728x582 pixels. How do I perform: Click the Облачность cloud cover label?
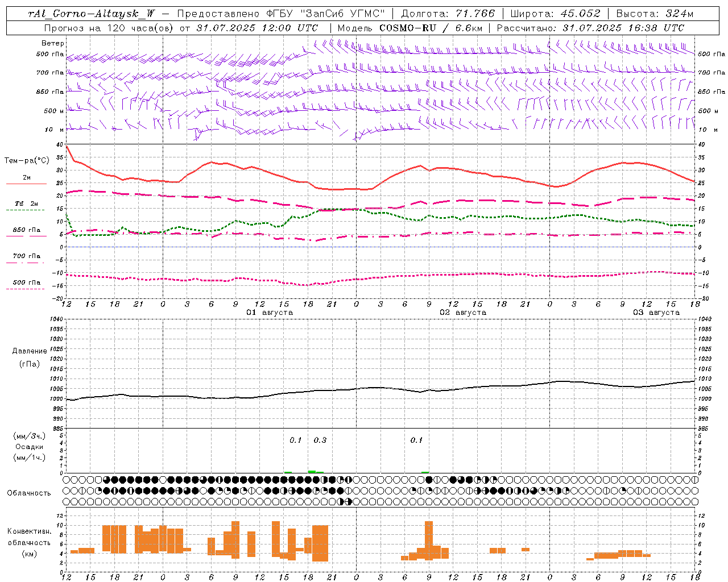point(29,493)
